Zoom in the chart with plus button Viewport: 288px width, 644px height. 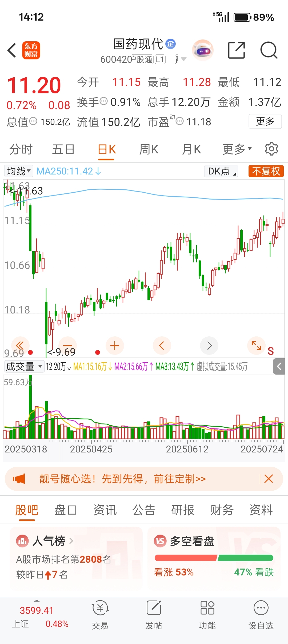pos(115,345)
